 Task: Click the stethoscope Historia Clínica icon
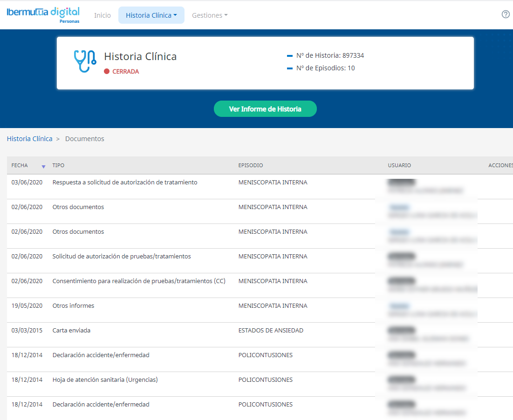[x=85, y=61]
